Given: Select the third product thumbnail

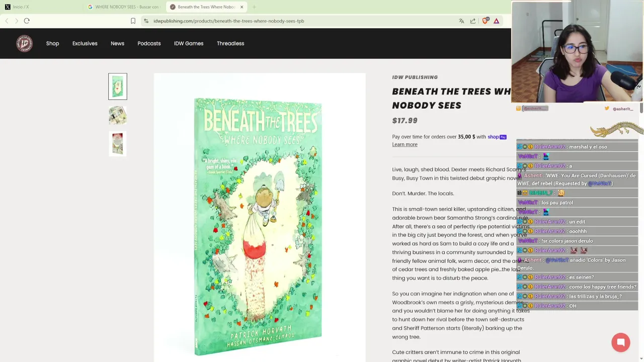Looking at the screenshot, I should [118, 143].
